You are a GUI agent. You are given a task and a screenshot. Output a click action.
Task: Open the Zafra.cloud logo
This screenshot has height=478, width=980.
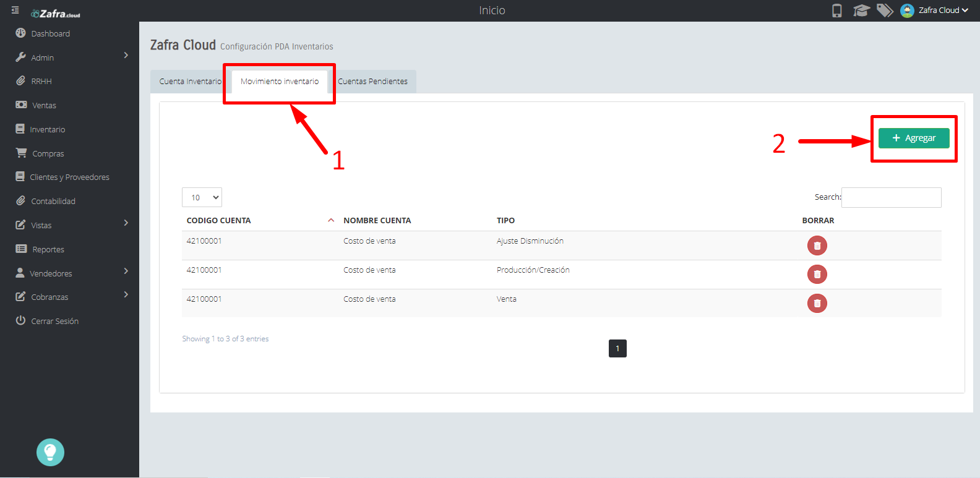tap(56, 14)
